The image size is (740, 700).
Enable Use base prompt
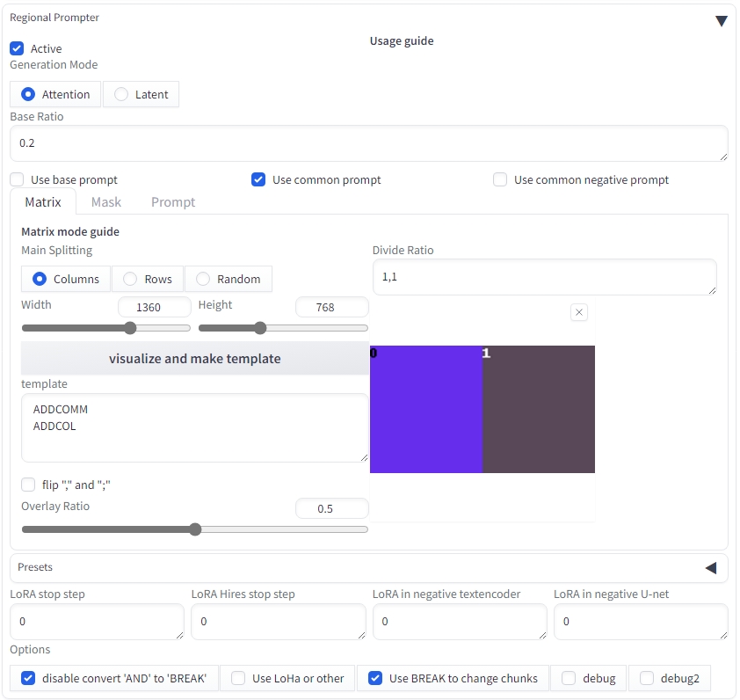(18, 180)
